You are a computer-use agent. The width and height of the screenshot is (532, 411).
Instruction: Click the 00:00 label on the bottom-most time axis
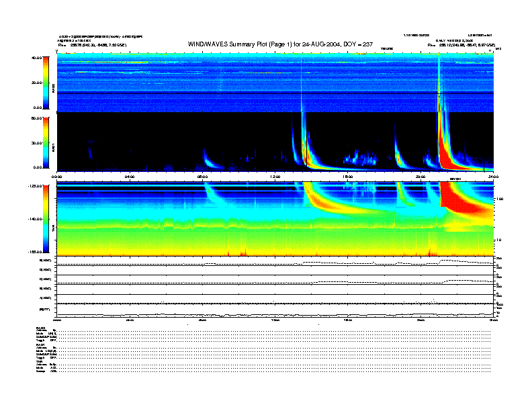57,320
